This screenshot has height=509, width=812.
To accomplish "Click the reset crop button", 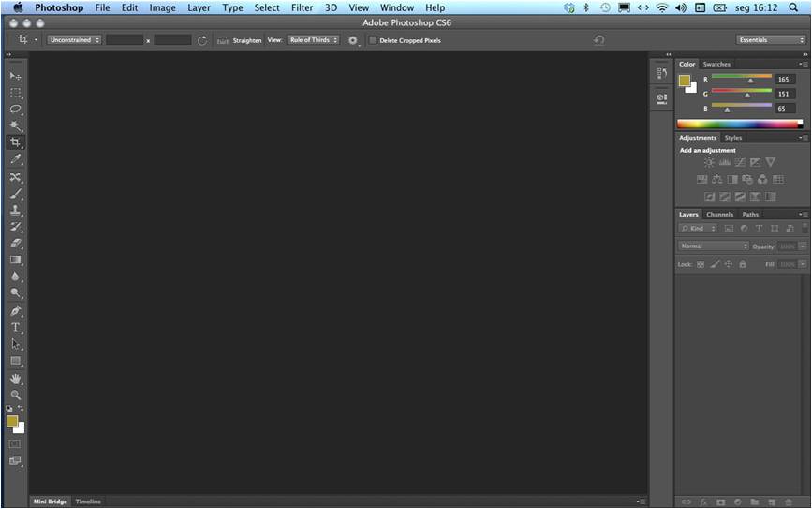I will [599, 40].
